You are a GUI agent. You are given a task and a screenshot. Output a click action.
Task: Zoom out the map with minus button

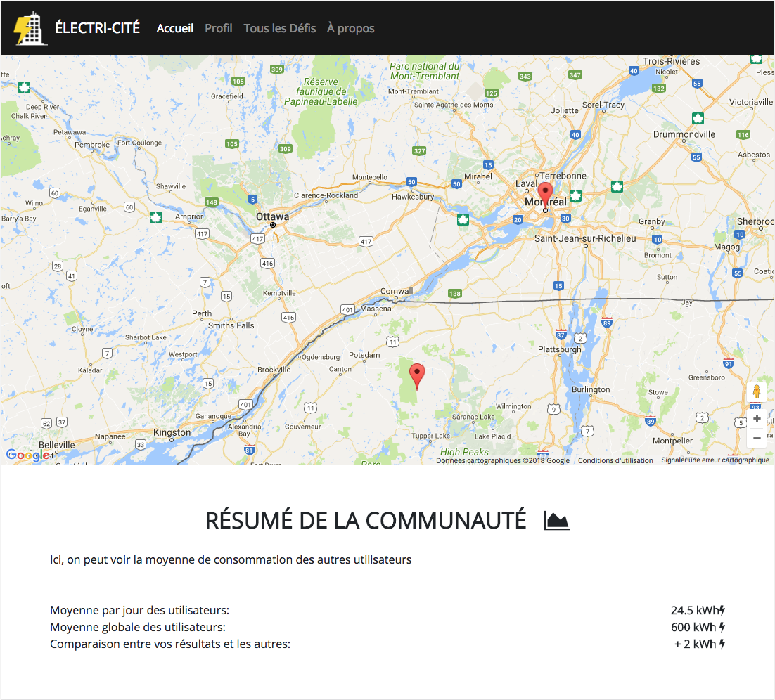click(757, 438)
